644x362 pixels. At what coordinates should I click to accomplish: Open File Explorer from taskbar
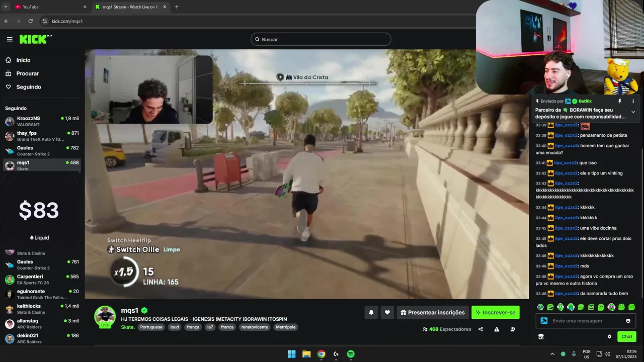[306, 354]
